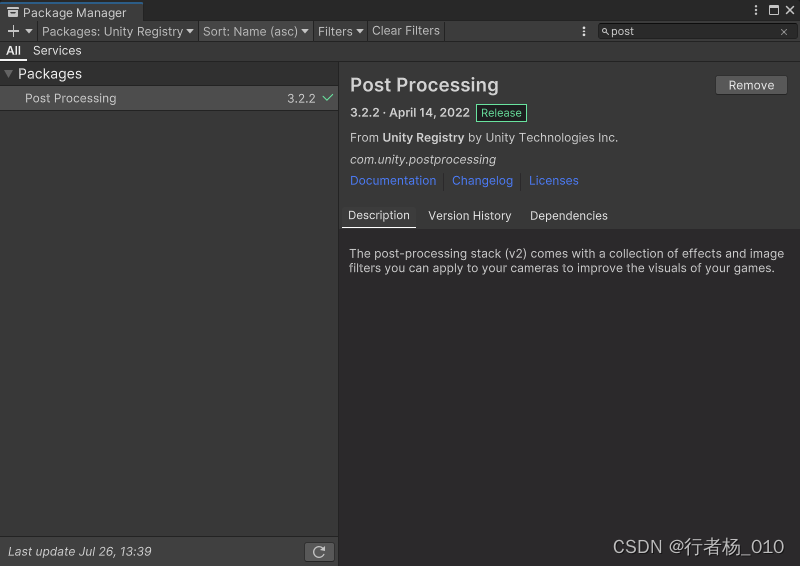Switch to Dependencies tab
Screen dimensions: 800x566
(568, 216)
